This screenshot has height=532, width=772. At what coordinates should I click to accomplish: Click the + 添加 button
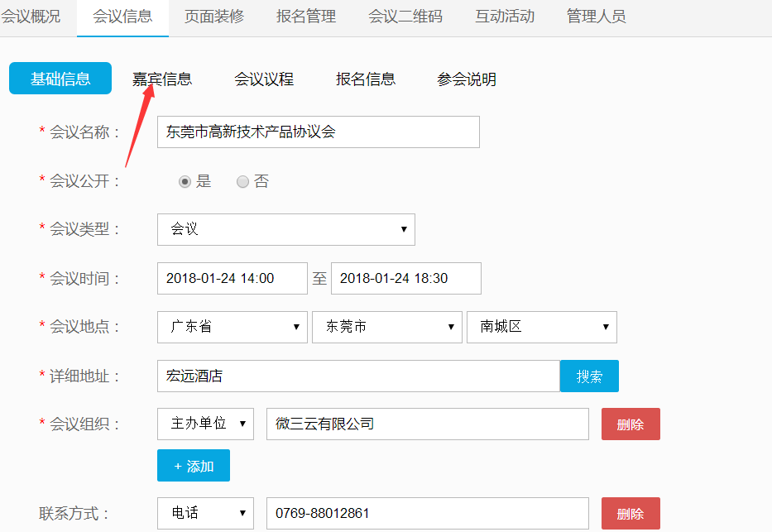194,466
